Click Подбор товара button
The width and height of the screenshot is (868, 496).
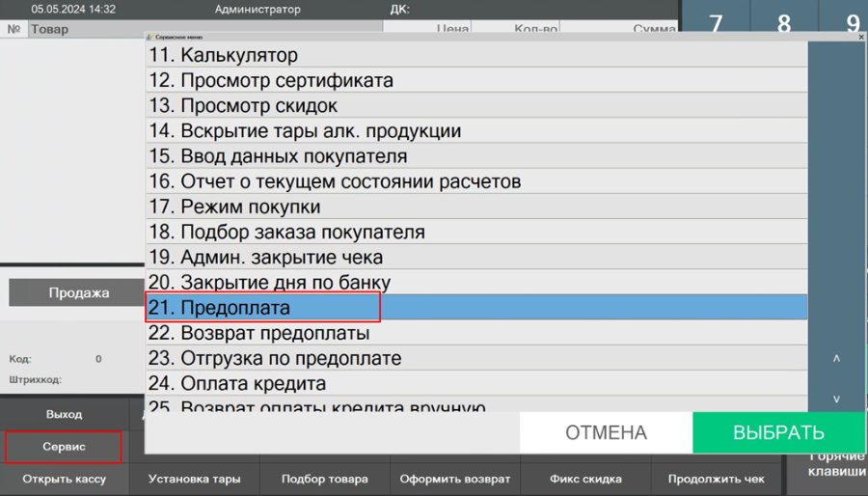[324, 479]
